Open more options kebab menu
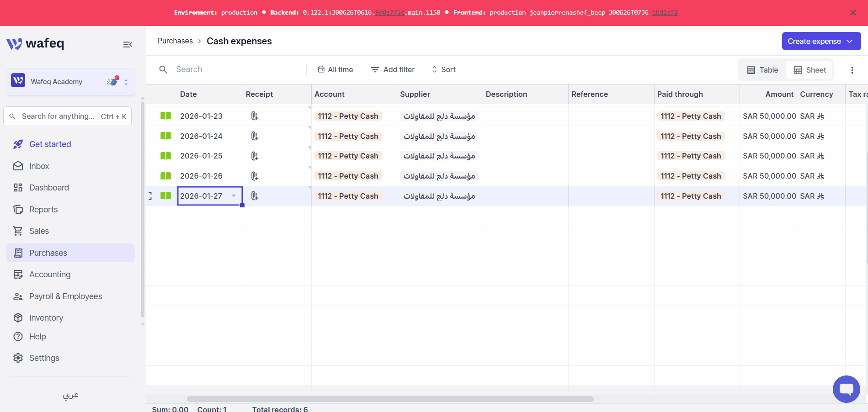The width and height of the screenshot is (868, 412). [852, 70]
